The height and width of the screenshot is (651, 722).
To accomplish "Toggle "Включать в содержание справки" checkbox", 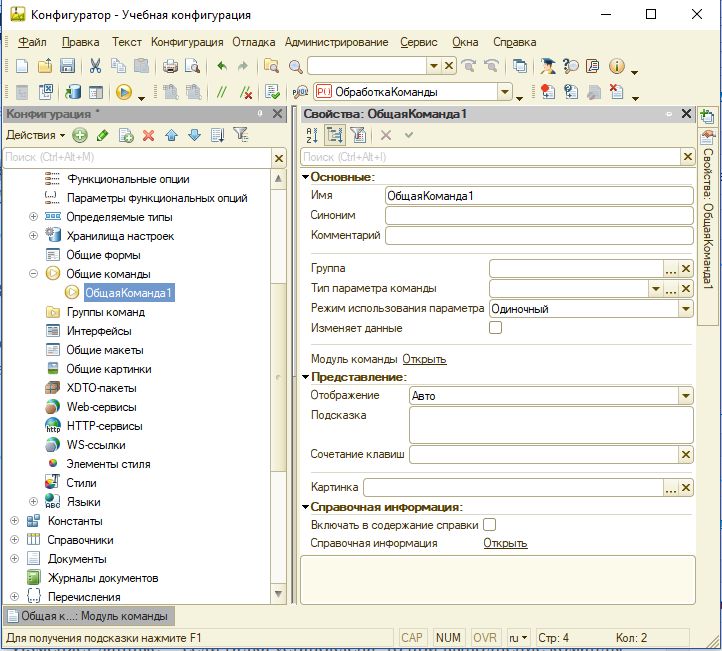I will pos(490,524).
